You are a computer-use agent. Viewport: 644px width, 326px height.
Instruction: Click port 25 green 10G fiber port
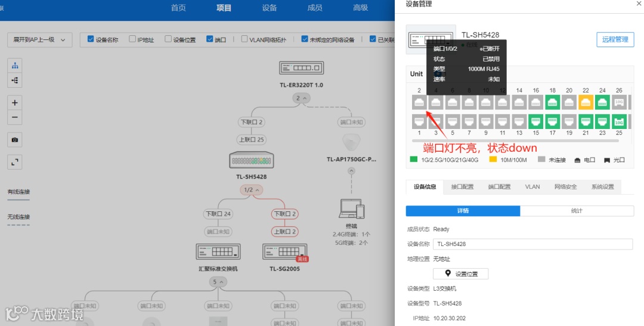(619, 121)
